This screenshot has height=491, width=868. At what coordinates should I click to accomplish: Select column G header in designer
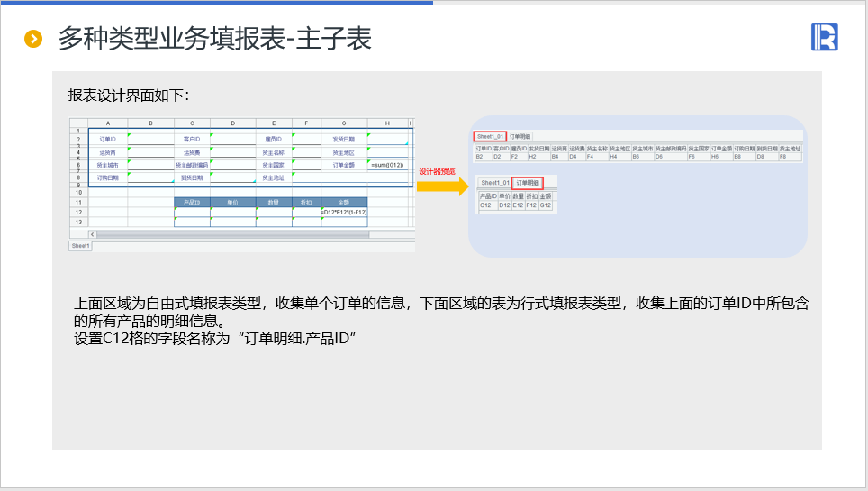pos(344,123)
